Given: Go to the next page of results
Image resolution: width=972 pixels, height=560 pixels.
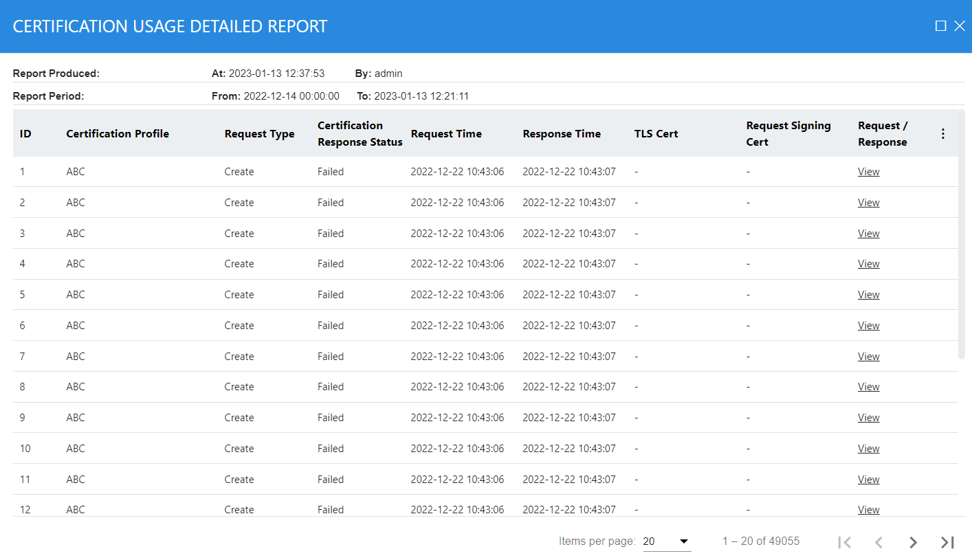Looking at the screenshot, I should click(x=913, y=542).
